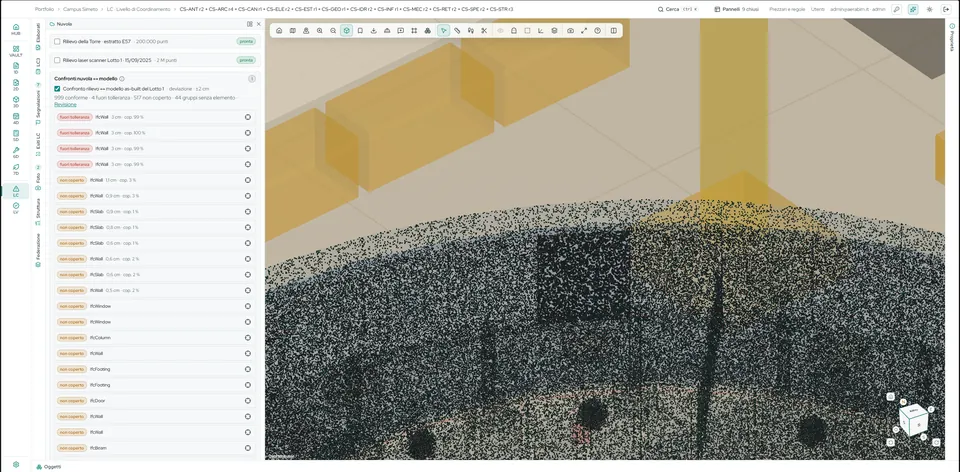
Task: Open the CV module in left sidebar
Action: click(x=16, y=208)
